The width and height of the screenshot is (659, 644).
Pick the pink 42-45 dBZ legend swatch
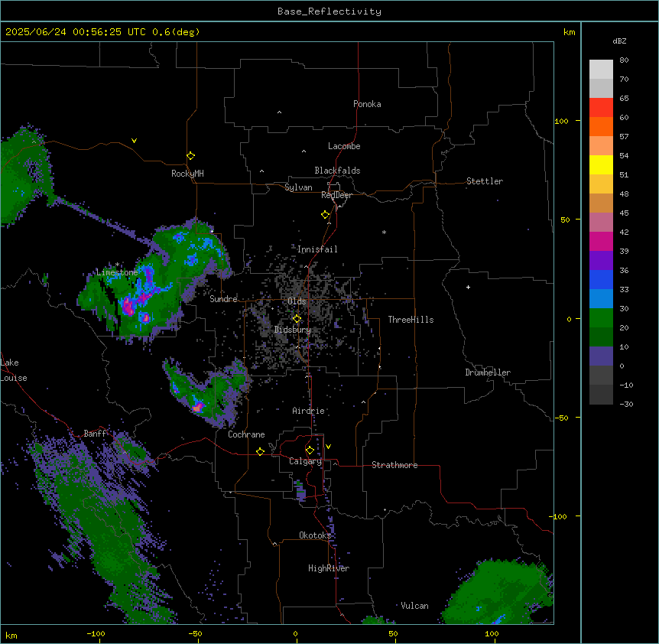point(601,222)
